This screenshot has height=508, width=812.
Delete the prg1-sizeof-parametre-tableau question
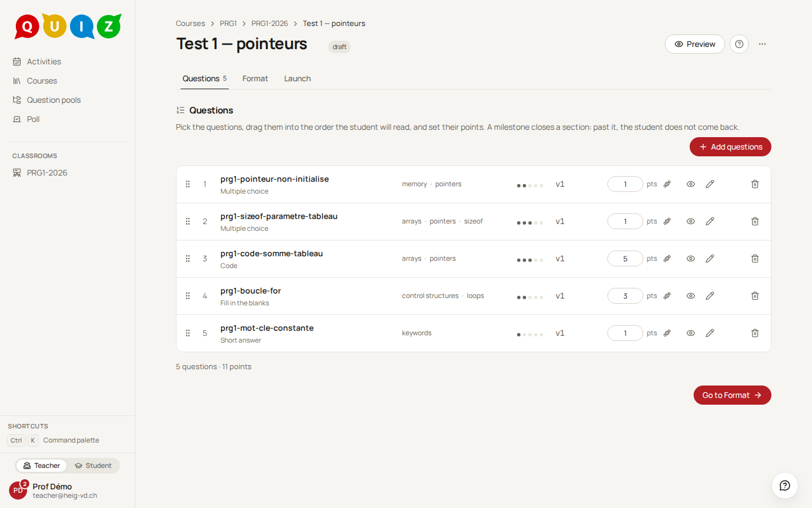[755, 221]
